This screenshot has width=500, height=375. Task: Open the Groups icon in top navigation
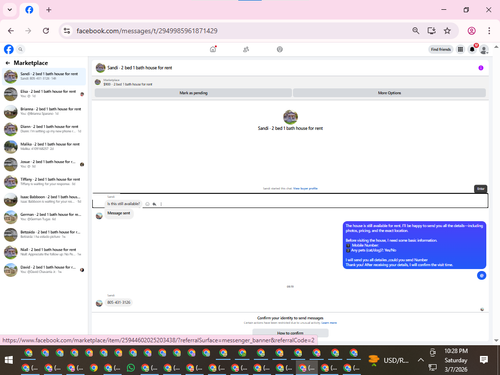[280, 49]
